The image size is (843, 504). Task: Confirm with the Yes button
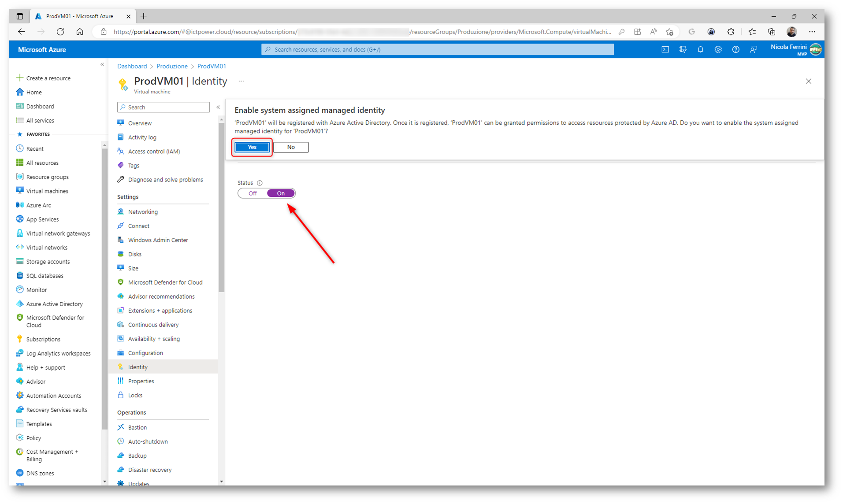tap(252, 147)
